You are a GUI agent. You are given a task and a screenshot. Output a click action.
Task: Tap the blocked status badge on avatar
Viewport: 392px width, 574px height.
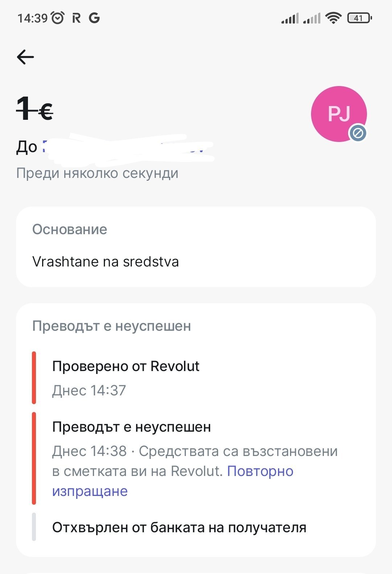coord(358,133)
